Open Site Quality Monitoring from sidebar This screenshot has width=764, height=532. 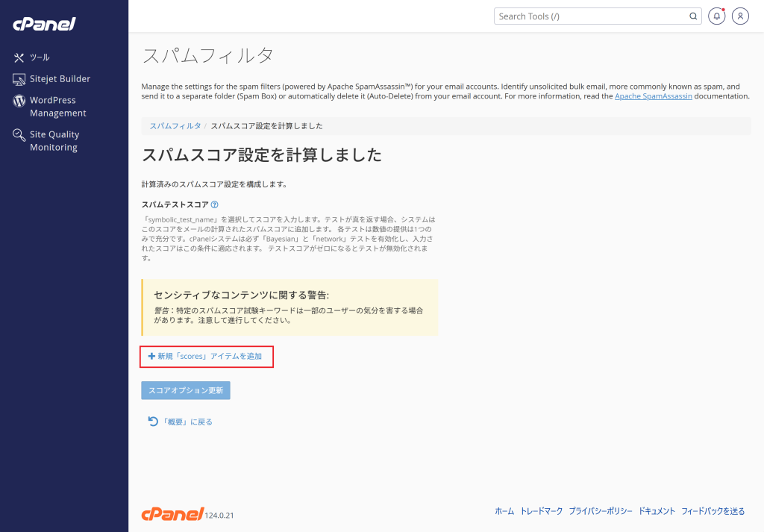pyautogui.click(x=18, y=135)
